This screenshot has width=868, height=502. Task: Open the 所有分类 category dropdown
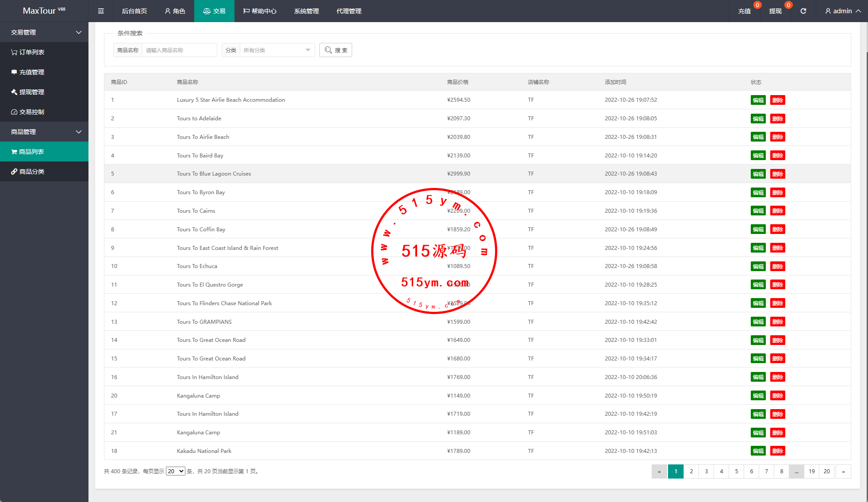(x=276, y=50)
